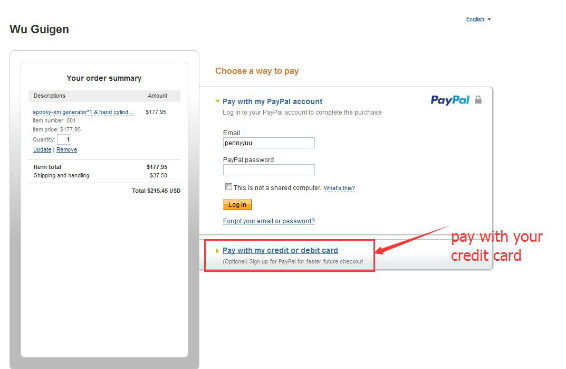Open 'Forgot your email or password?' link
This screenshot has height=369, width=566.
[x=269, y=221]
